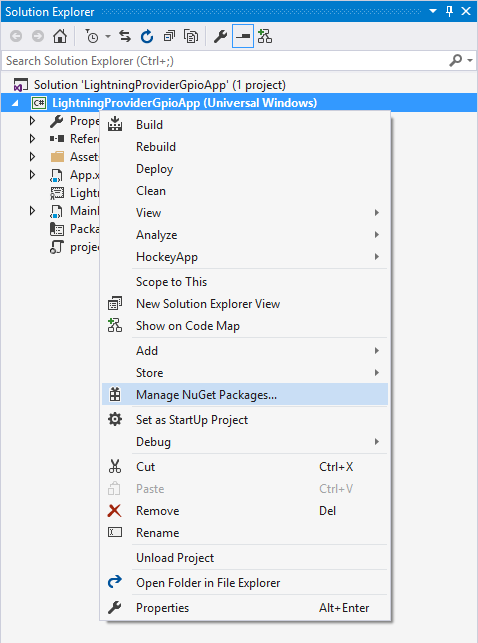Select the Lightning certificate file icon
The height and width of the screenshot is (643, 478).
pyautogui.click(x=57, y=193)
